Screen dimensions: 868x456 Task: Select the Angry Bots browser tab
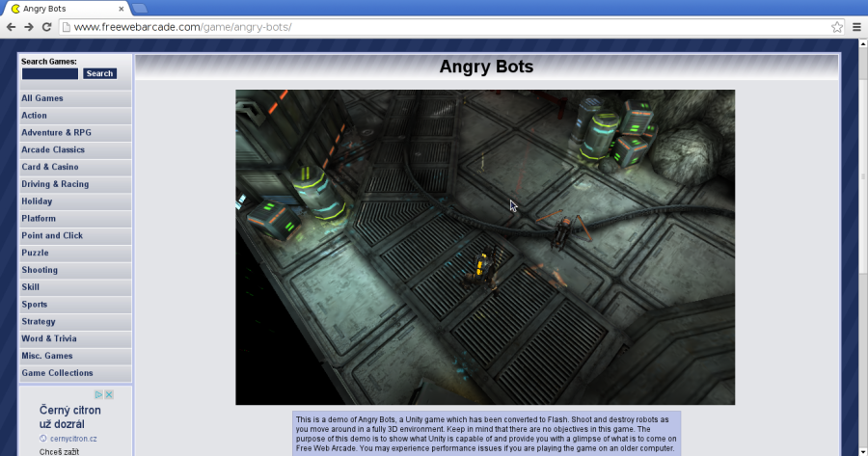pos(67,9)
